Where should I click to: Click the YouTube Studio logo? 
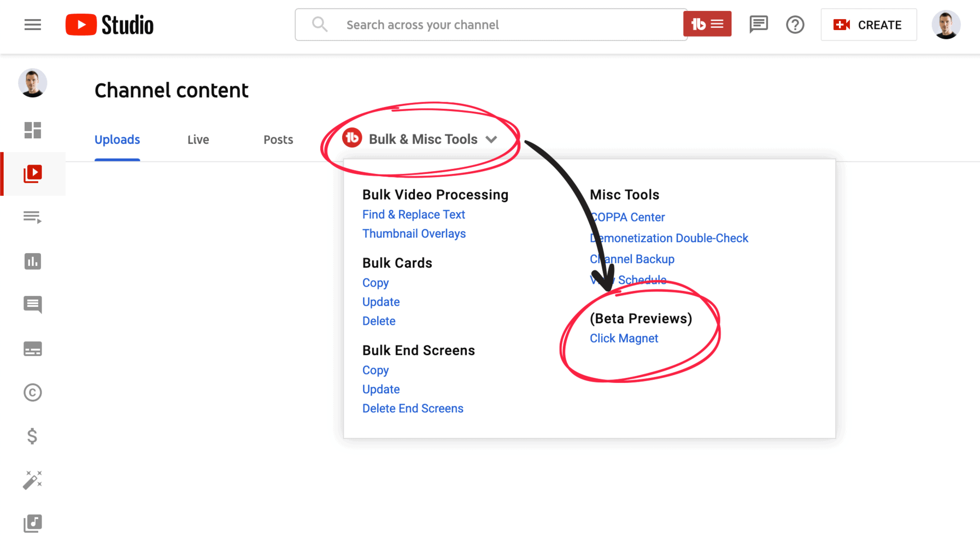(109, 25)
